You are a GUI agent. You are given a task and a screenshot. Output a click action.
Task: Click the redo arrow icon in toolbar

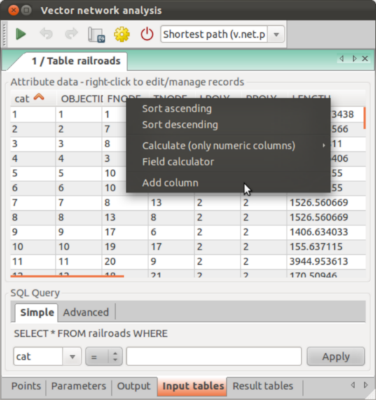pos(71,34)
